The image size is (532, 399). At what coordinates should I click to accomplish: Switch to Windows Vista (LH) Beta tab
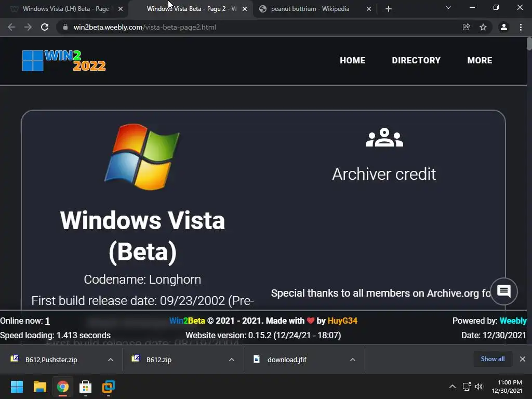(x=64, y=9)
